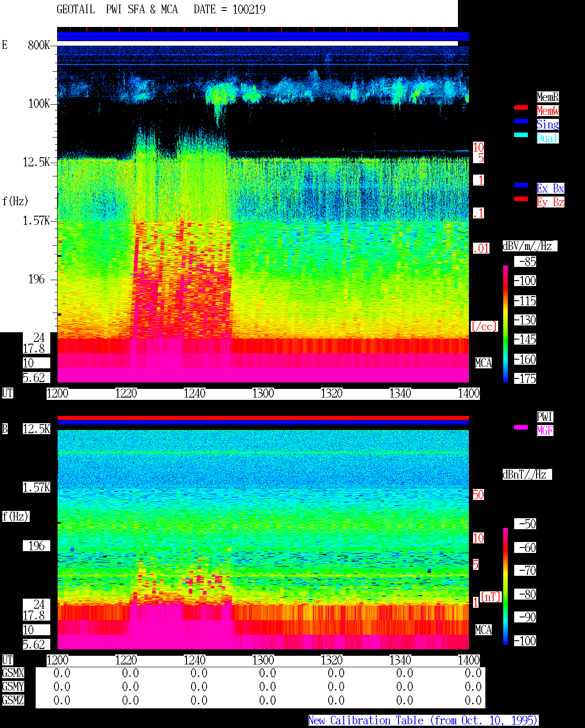Click the 'MemR' legend label
The height and width of the screenshot is (728, 585).
tap(548, 97)
